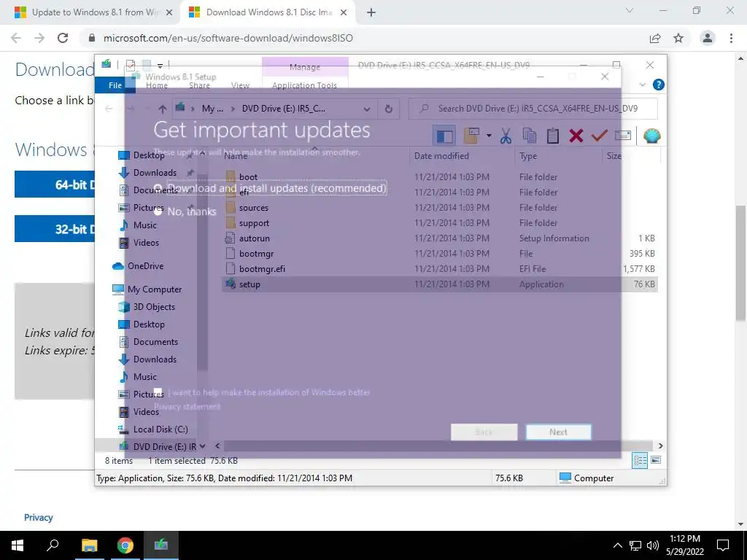Click Back in Windows 8.1 Setup
The image size is (747, 560).
pos(484,432)
